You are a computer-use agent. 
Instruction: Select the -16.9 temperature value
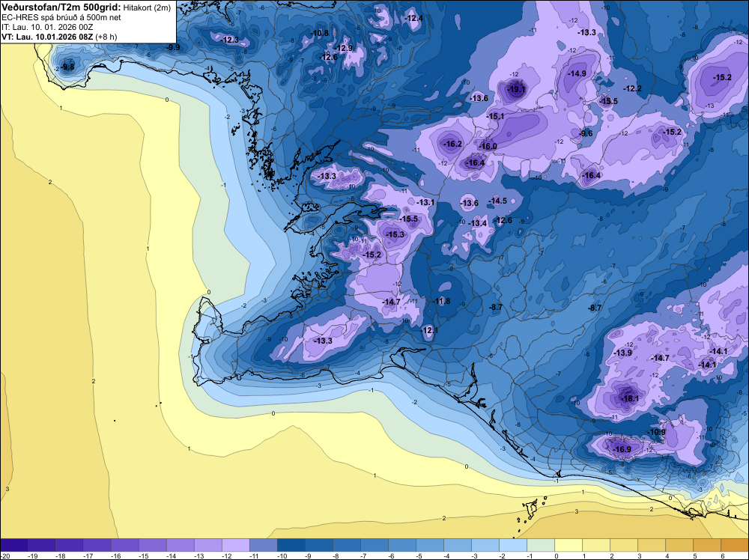(x=622, y=449)
